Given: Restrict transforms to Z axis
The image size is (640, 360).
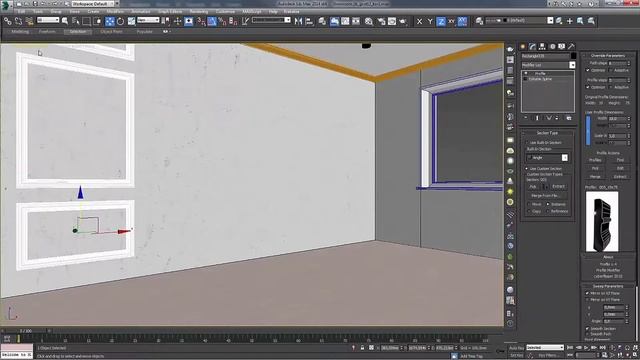Looking at the screenshot, I should point(441,21).
